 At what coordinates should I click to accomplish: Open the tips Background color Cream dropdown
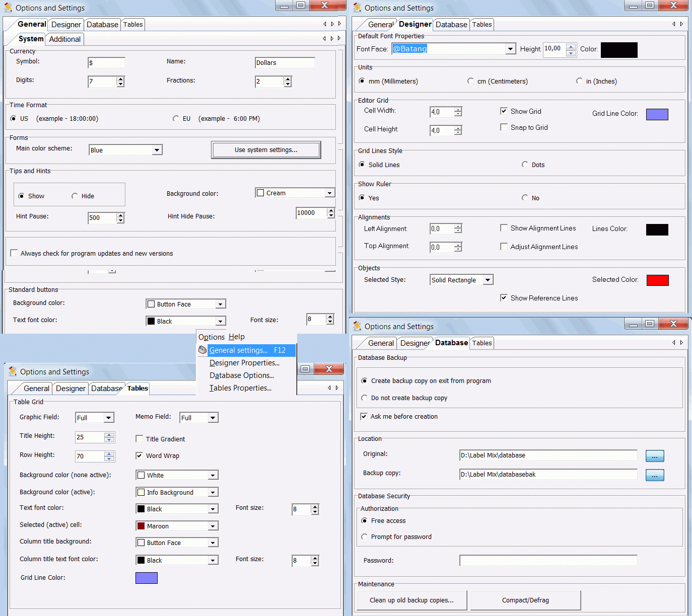click(x=329, y=193)
